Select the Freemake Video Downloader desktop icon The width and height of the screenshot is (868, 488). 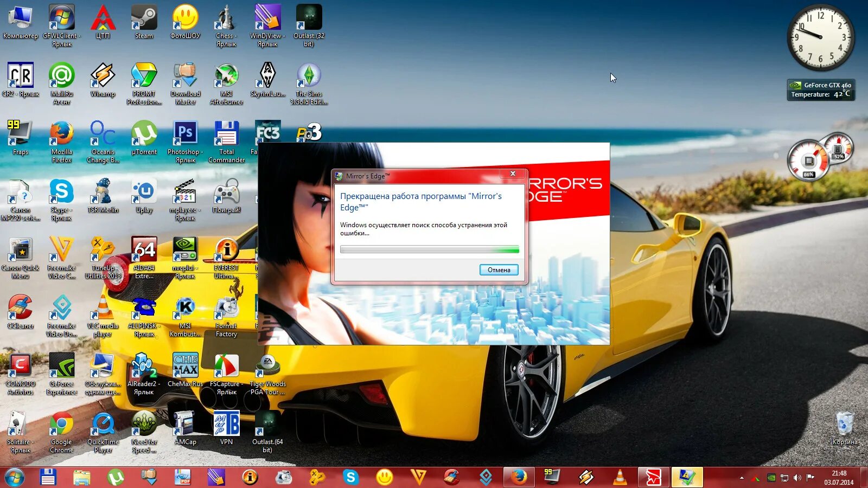[x=62, y=315]
